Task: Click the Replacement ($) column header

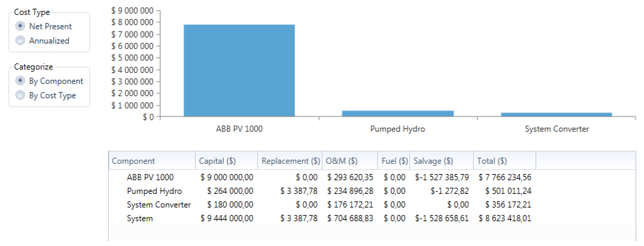Action: point(290,161)
